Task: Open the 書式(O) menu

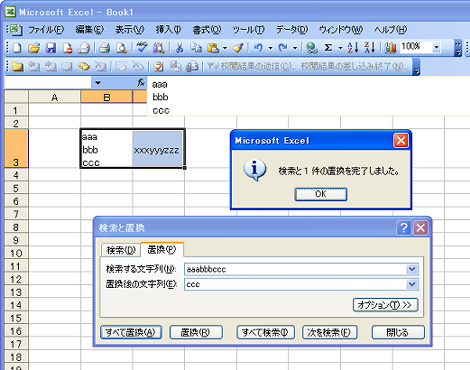Action: [x=207, y=30]
